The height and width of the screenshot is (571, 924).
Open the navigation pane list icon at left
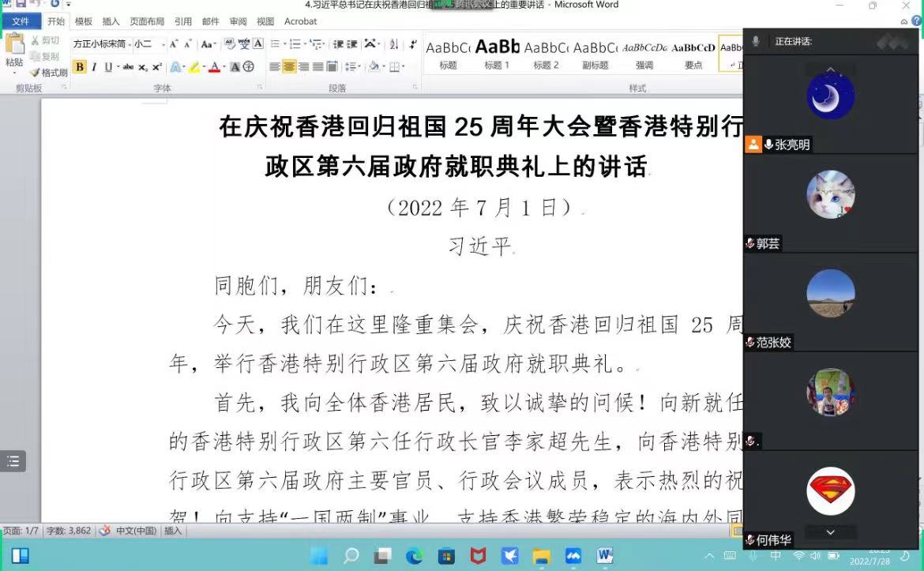[13, 461]
